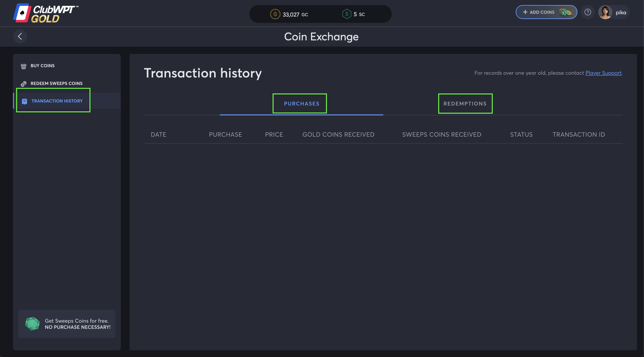The image size is (644, 357).
Task: Open the Player Support link
Action: 603,73
